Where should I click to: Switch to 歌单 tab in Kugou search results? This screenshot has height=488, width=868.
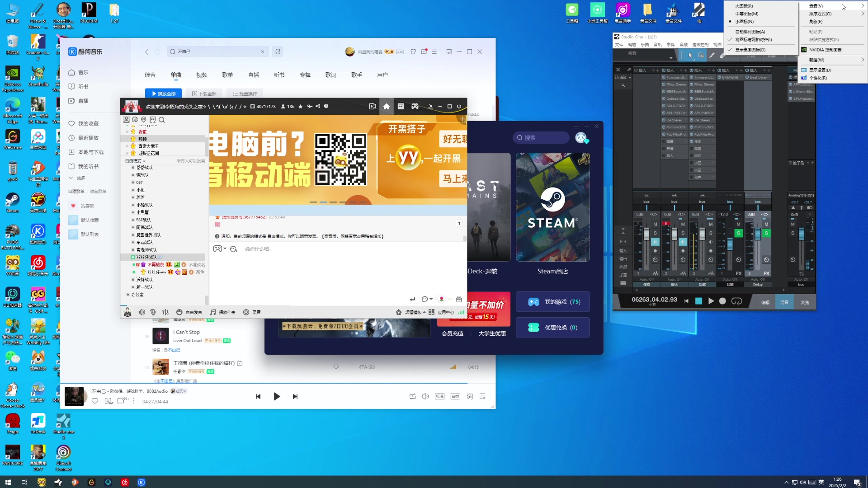click(227, 75)
